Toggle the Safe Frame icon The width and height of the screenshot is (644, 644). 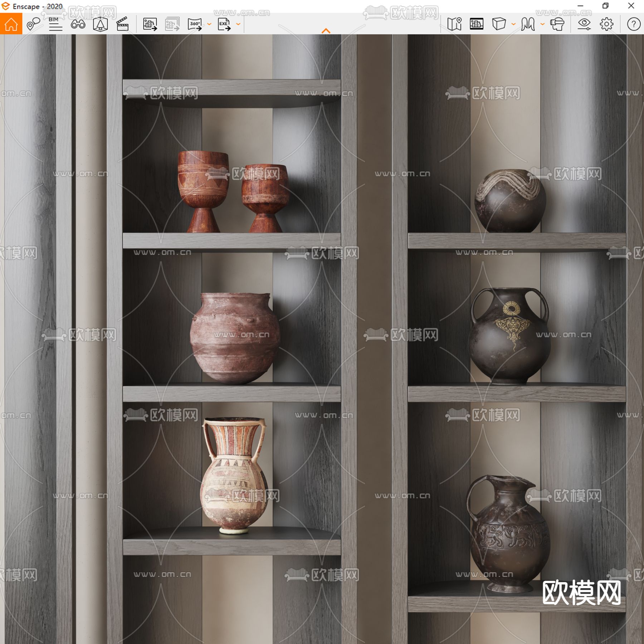[477, 24]
